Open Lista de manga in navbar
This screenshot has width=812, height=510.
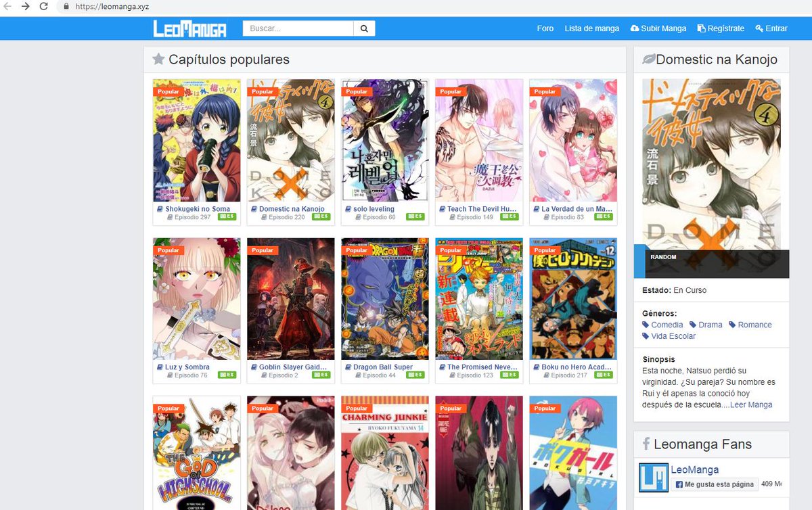(592, 28)
